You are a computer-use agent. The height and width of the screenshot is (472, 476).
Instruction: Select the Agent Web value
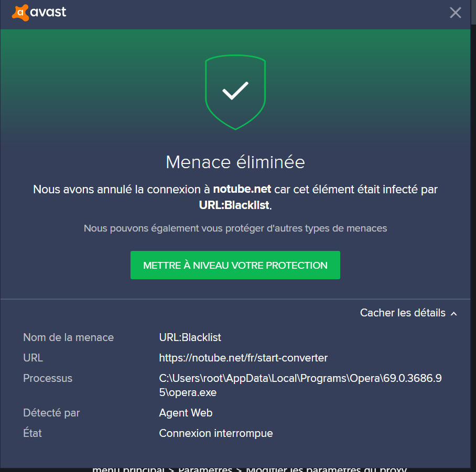tap(186, 413)
